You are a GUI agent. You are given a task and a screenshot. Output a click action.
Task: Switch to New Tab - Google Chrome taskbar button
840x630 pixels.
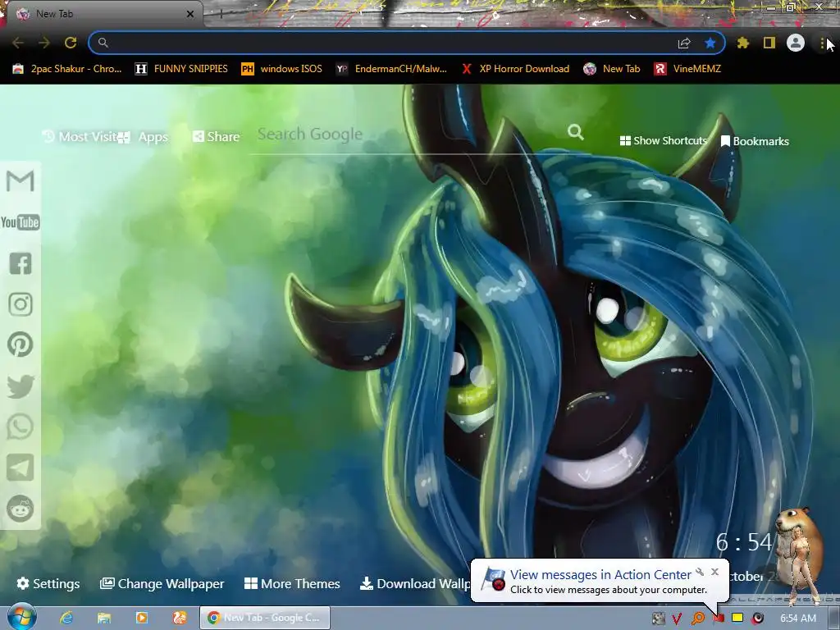coord(265,618)
